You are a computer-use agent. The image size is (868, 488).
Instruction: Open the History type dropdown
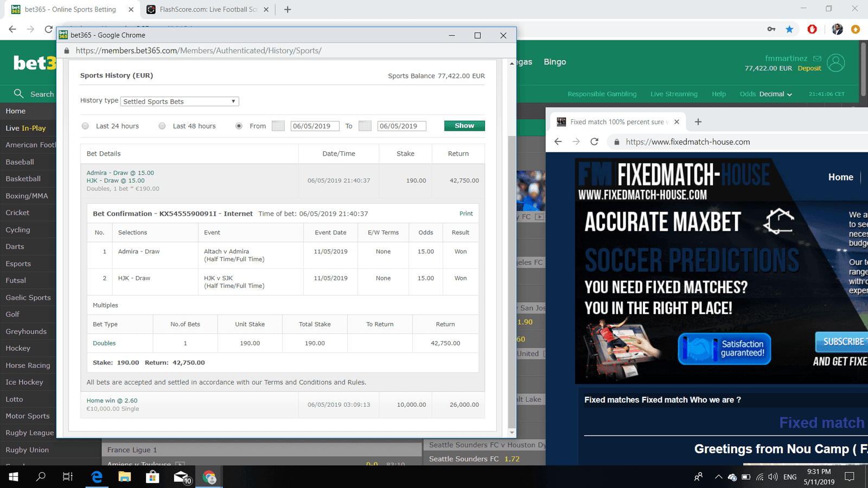(x=180, y=101)
